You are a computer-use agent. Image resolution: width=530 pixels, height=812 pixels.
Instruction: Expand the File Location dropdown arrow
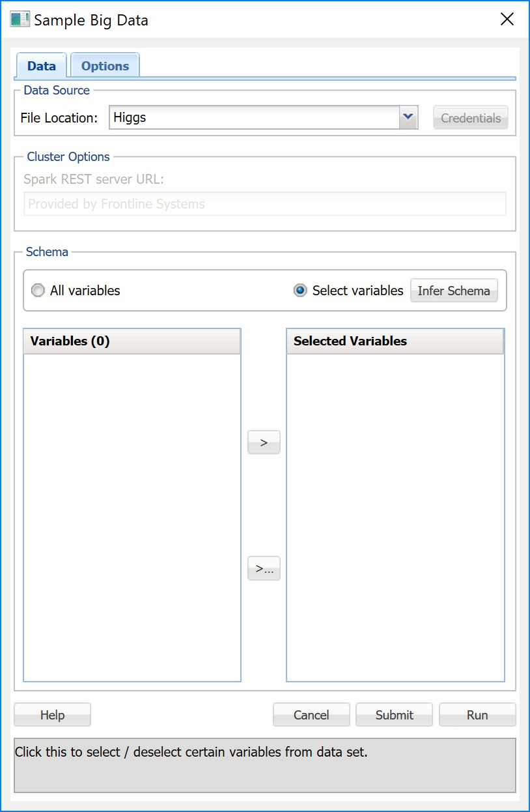click(x=408, y=117)
